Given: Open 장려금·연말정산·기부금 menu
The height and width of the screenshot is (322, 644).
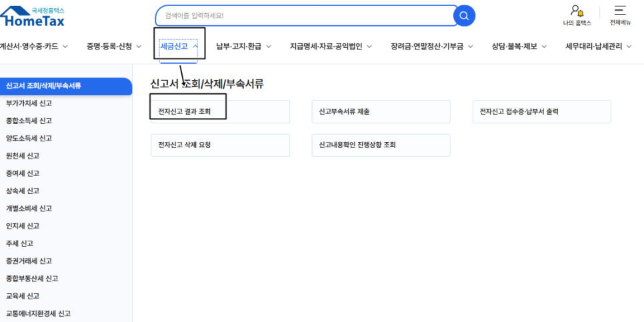Looking at the screenshot, I should [427, 47].
